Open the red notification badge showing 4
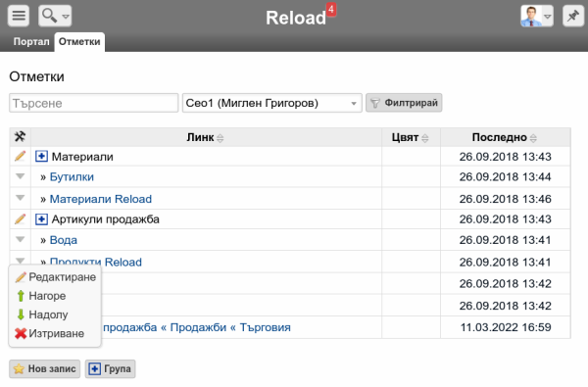The width and height of the screenshot is (588, 387). [x=331, y=10]
